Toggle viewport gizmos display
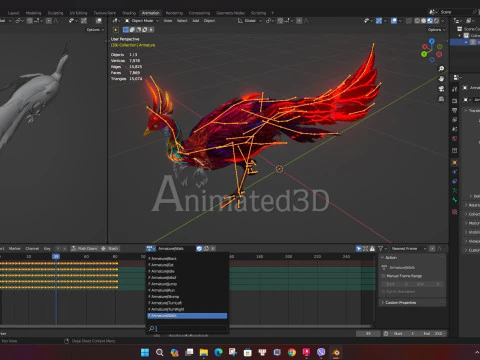Viewport: 480px width, 360px height. 379,21
